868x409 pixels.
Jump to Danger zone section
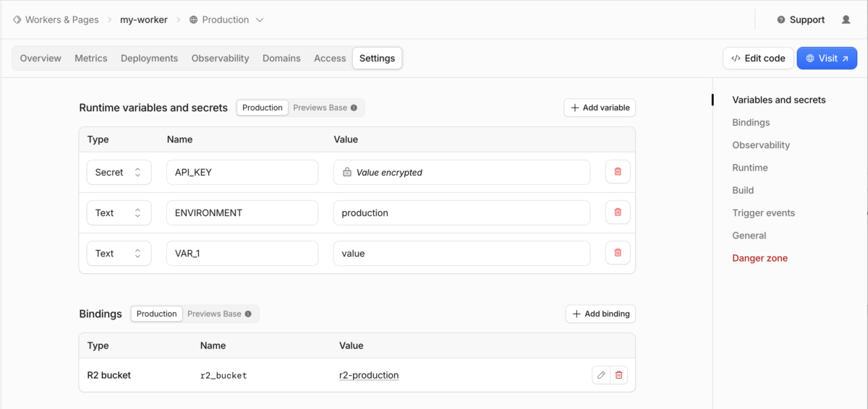pos(759,258)
